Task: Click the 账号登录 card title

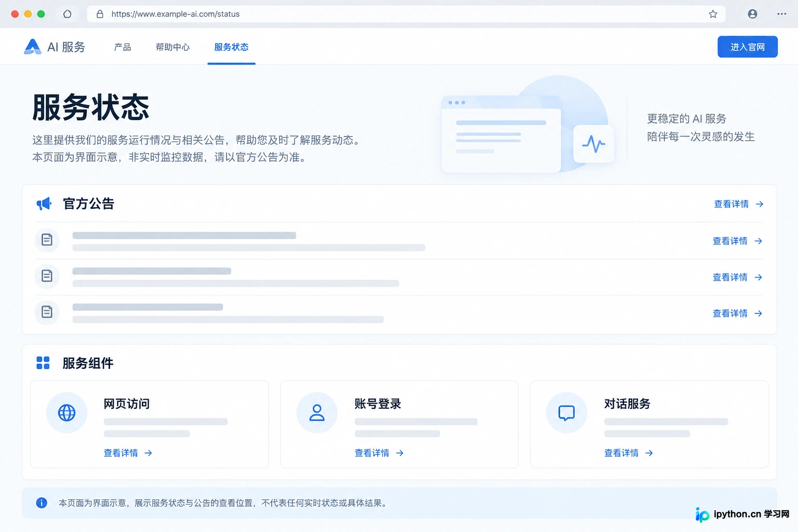Action: tap(378, 404)
